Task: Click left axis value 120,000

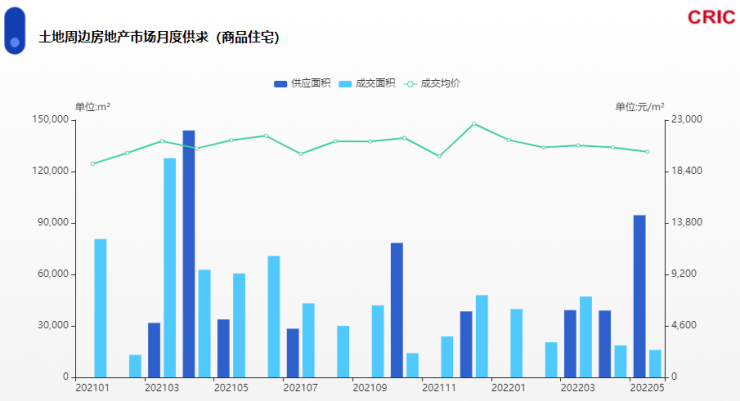Action: (50, 171)
